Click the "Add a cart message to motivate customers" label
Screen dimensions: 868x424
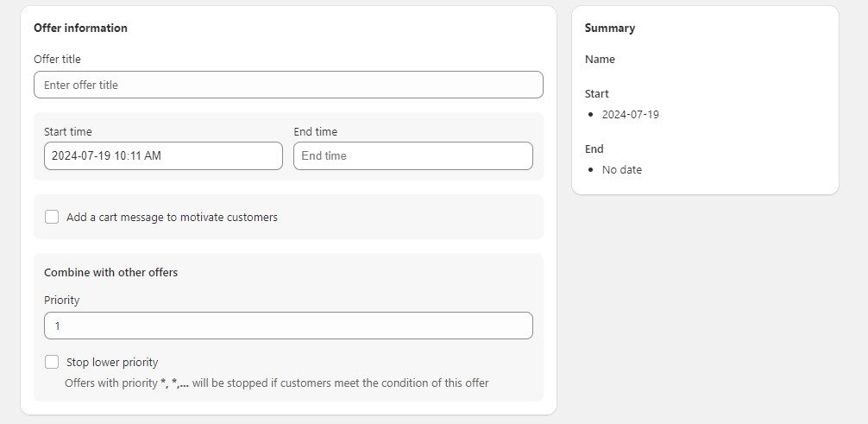point(172,218)
